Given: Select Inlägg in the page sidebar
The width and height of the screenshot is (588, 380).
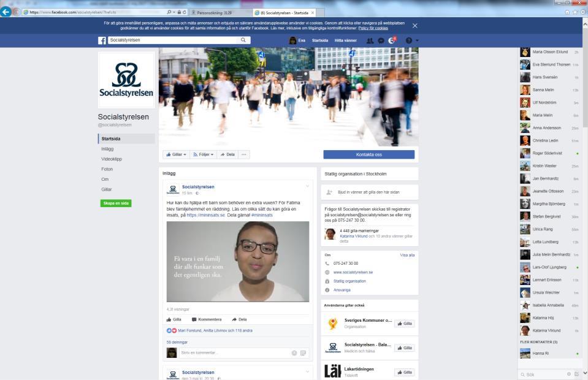Looking at the screenshot, I should click(x=107, y=149).
